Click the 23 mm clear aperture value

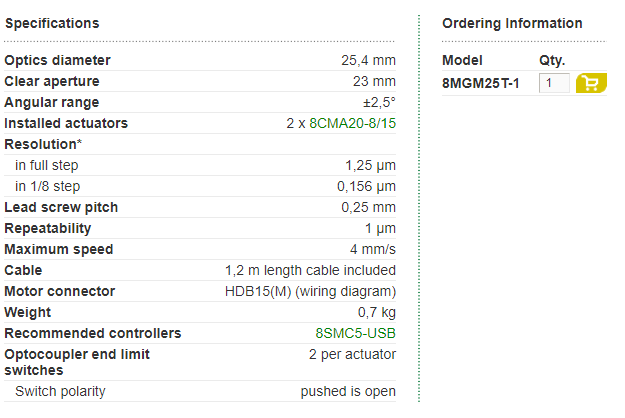click(374, 81)
